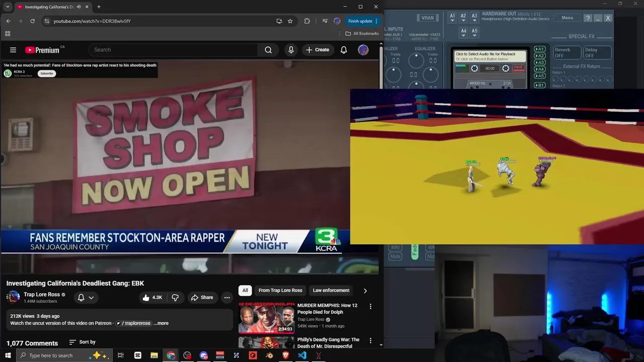Open CapCut from taskbar
644x362 pixels.
pyautogui.click(x=138, y=355)
